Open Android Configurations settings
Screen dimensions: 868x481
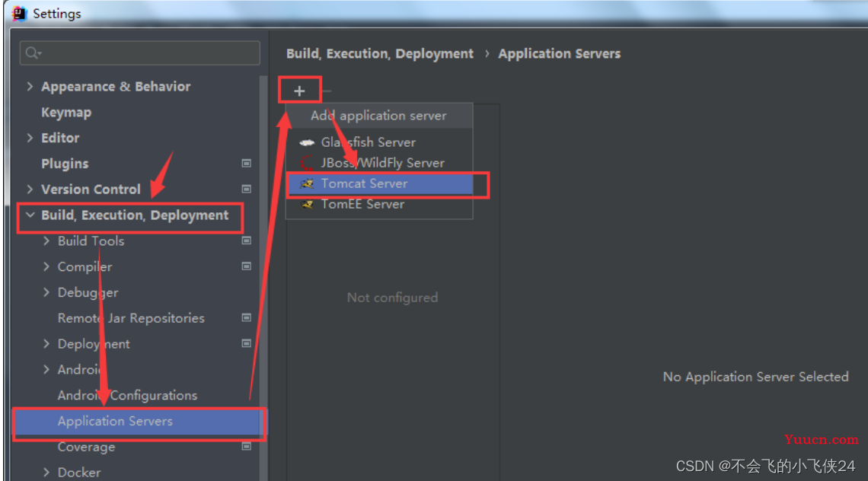coord(127,395)
